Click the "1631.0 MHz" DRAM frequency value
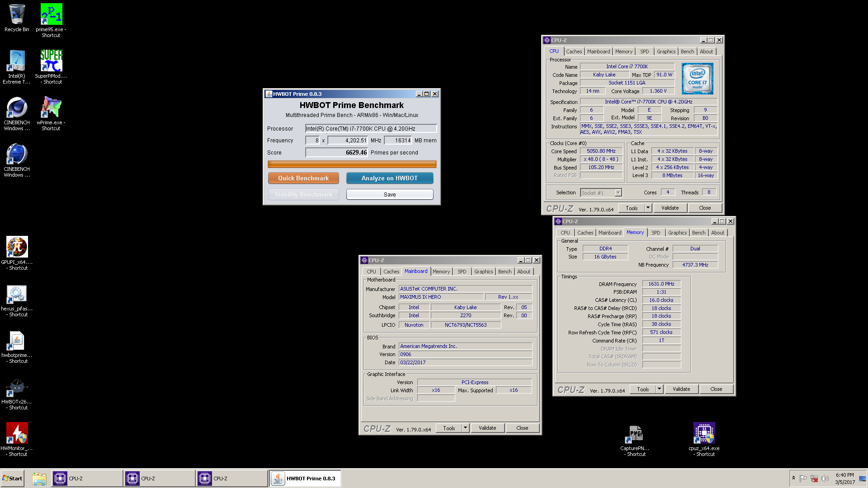Viewport: 868px width, 488px height. click(661, 284)
